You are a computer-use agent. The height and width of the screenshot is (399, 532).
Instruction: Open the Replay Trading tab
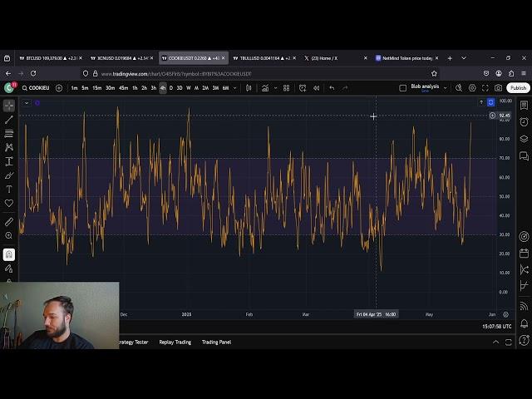tap(175, 342)
